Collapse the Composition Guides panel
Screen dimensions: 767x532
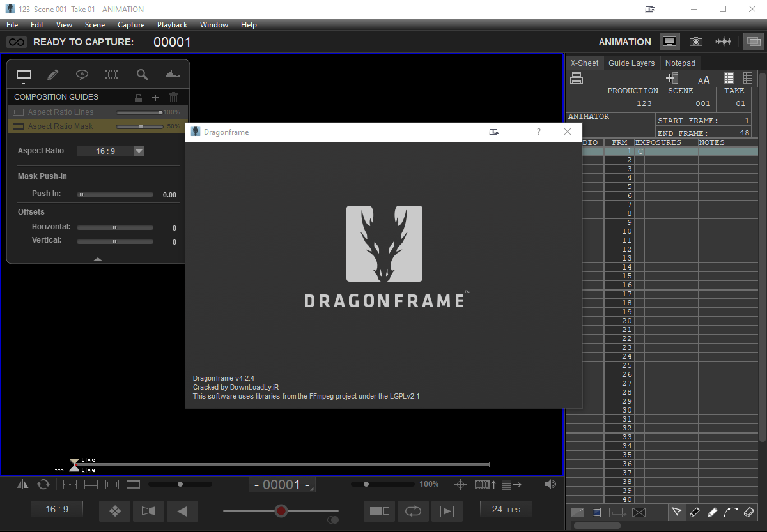click(97, 259)
